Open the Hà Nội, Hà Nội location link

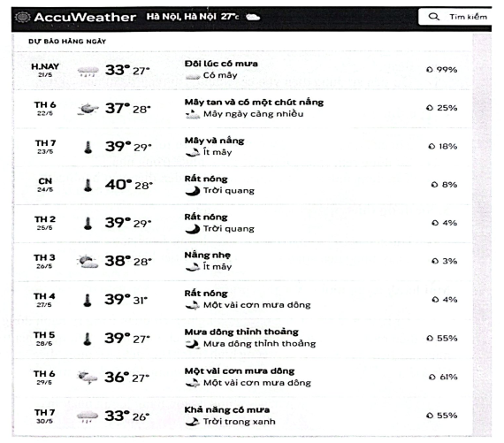pos(181,17)
